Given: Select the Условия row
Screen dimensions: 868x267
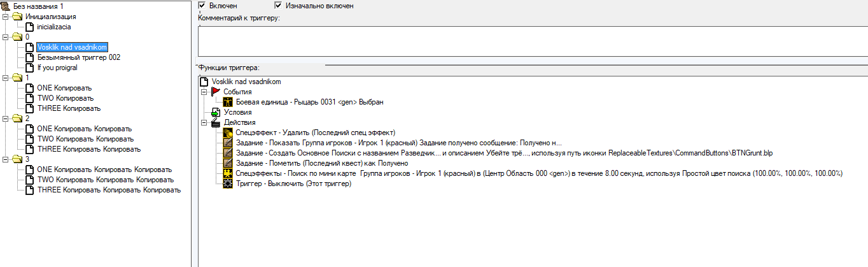Looking at the screenshot, I should 237,112.
